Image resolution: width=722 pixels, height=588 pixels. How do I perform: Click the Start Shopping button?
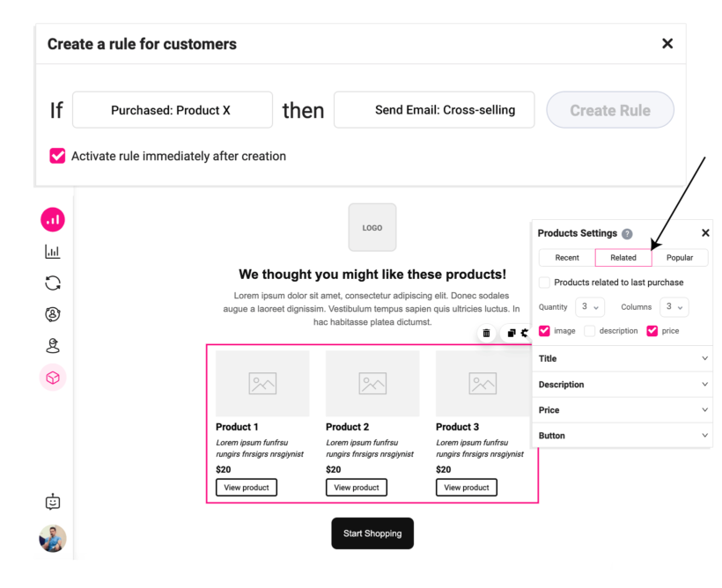pyautogui.click(x=372, y=533)
